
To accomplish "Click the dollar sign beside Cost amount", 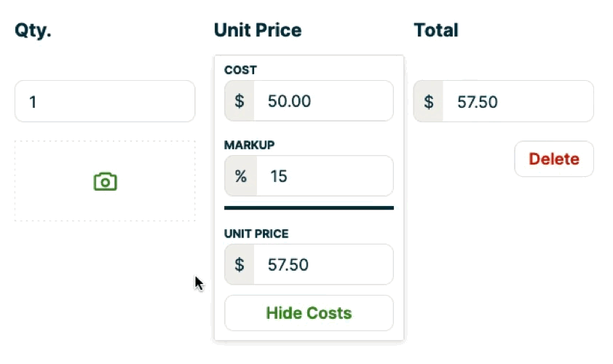I will (240, 101).
